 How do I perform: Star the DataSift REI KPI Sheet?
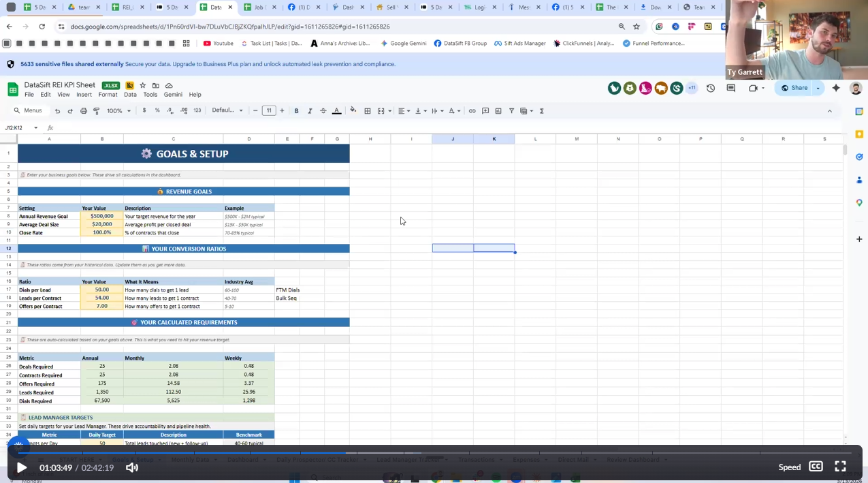click(x=143, y=86)
